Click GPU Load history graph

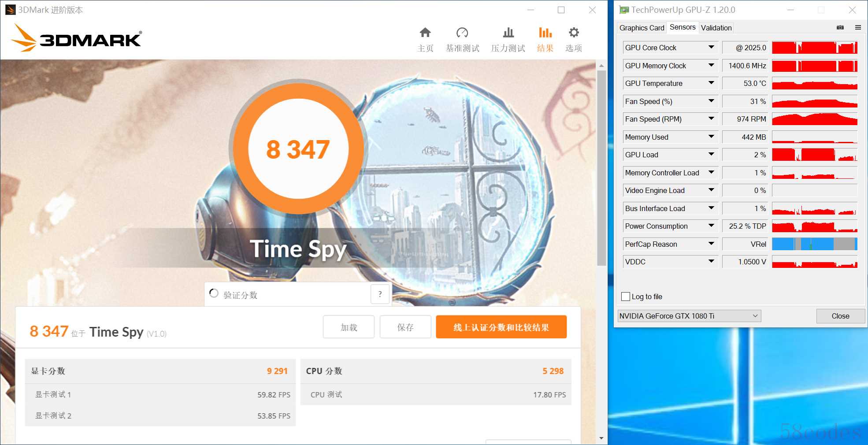tap(815, 155)
